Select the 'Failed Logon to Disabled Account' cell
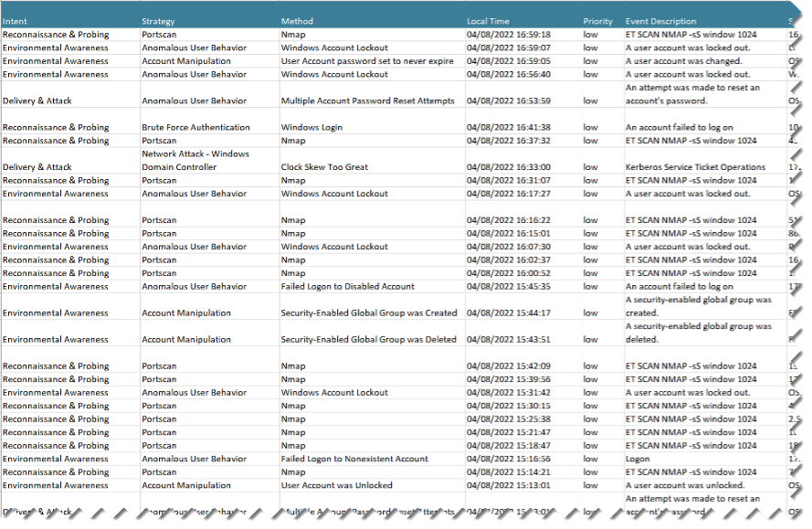Image resolution: width=812 pixels, height=529 pixels. click(347, 286)
